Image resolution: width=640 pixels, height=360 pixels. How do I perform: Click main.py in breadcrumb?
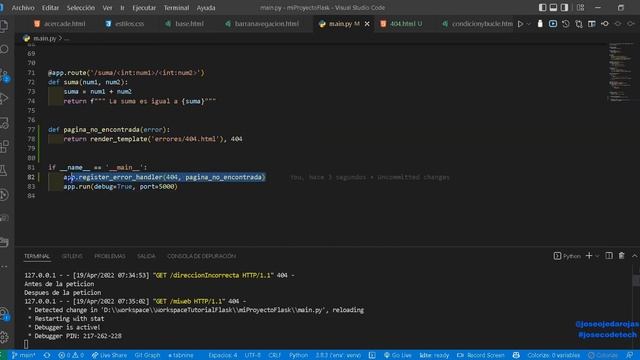coord(44,38)
